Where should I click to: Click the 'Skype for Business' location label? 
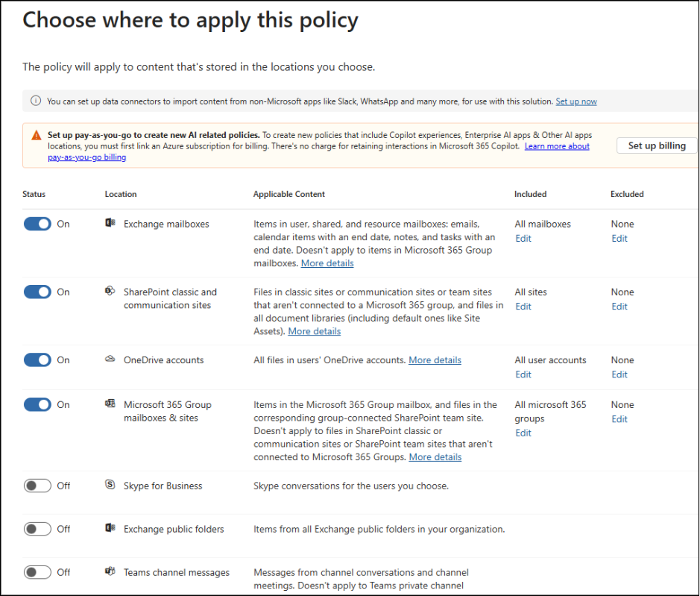point(163,486)
